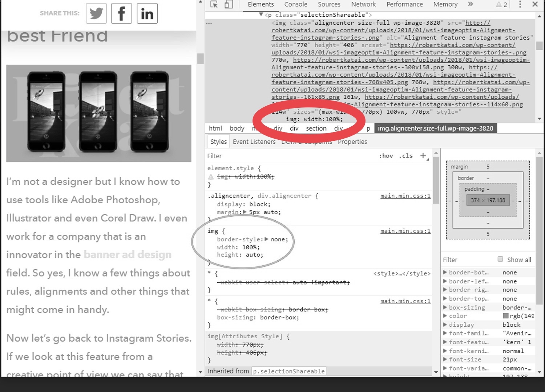Image resolution: width=545 pixels, height=392 pixels.
Task: Toggle the device toolbar icon
Action: [x=229, y=4]
